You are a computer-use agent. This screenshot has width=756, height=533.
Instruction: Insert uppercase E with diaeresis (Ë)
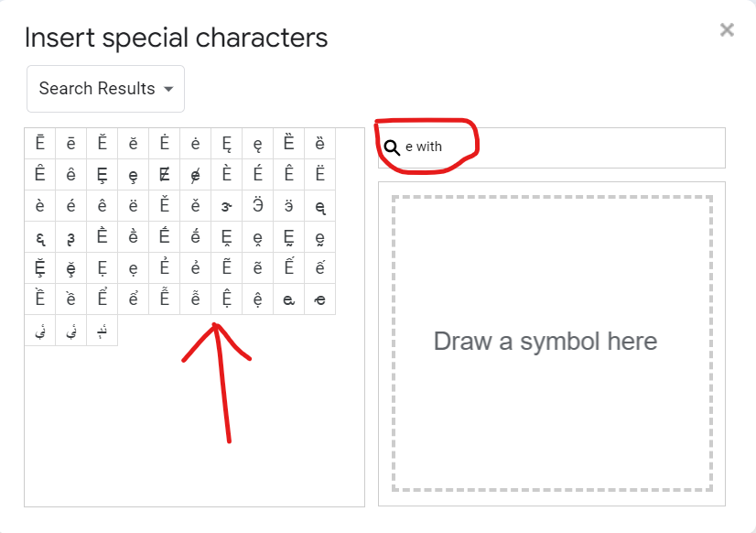point(320,174)
